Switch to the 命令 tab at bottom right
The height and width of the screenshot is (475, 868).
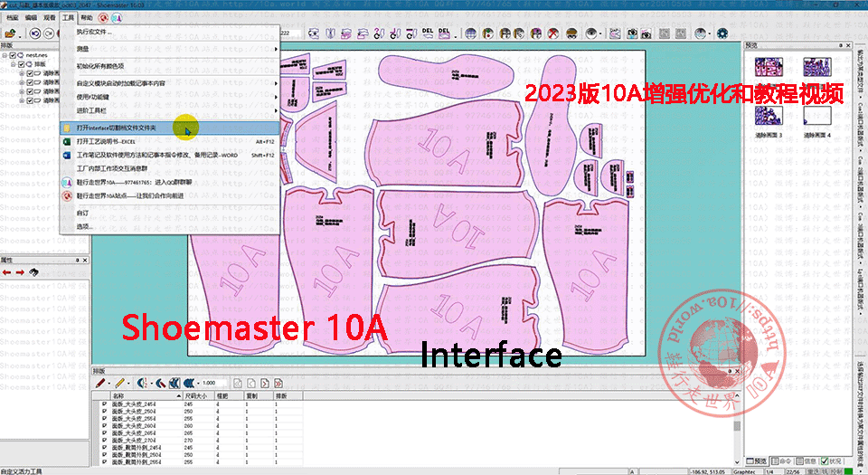click(782, 461)
